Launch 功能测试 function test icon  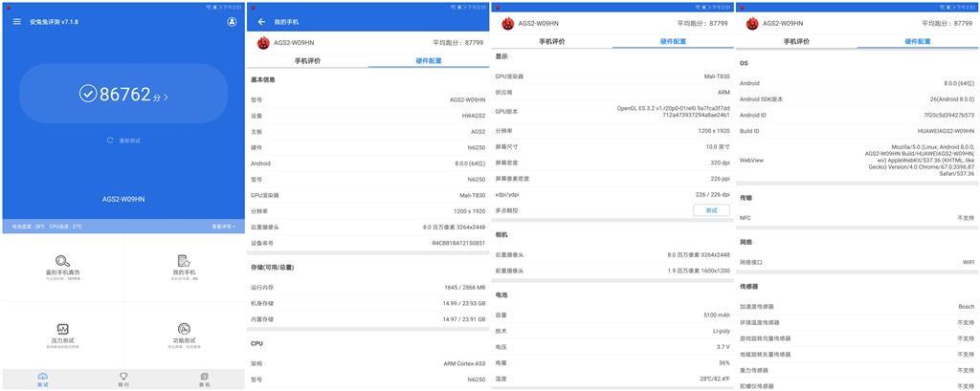click(184, 328)
